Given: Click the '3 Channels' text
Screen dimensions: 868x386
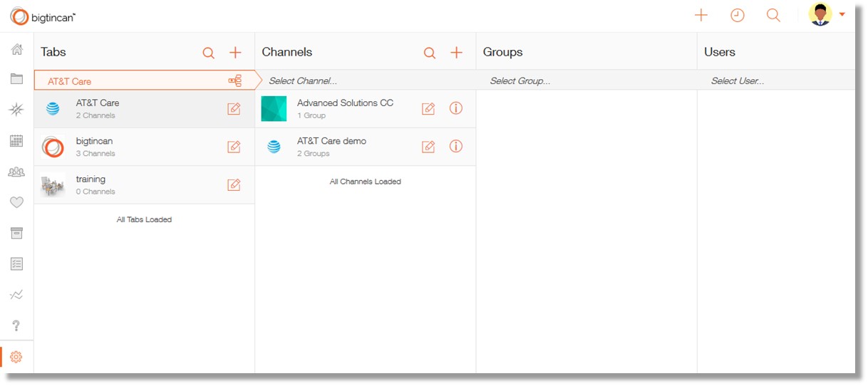Looking at the screenshot, I should (95, 154).
